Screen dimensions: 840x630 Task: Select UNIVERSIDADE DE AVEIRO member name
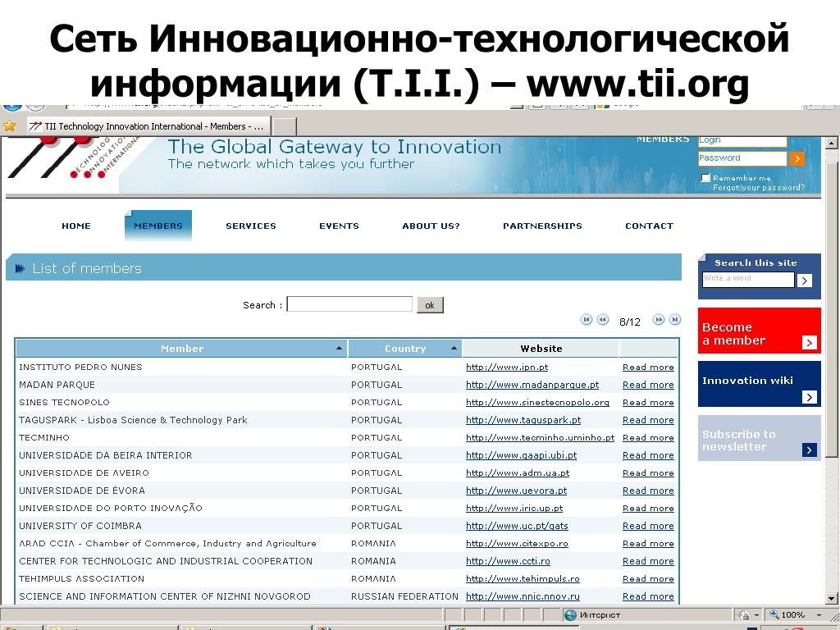coord(84,473)
